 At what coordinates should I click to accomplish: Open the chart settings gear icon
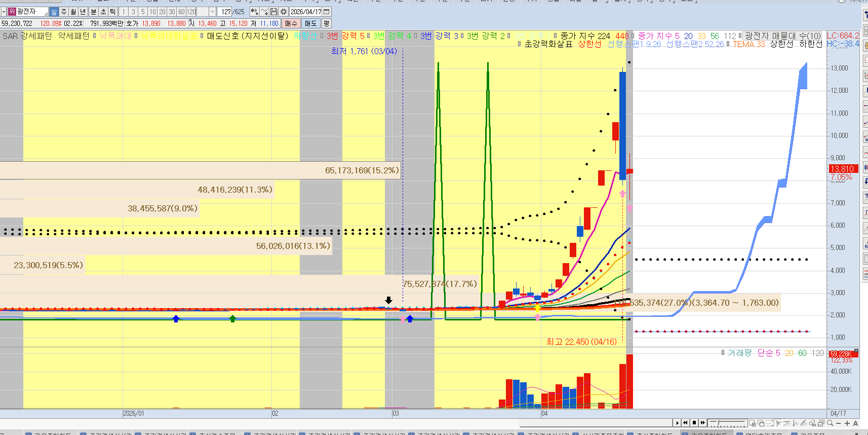(284, 12)
